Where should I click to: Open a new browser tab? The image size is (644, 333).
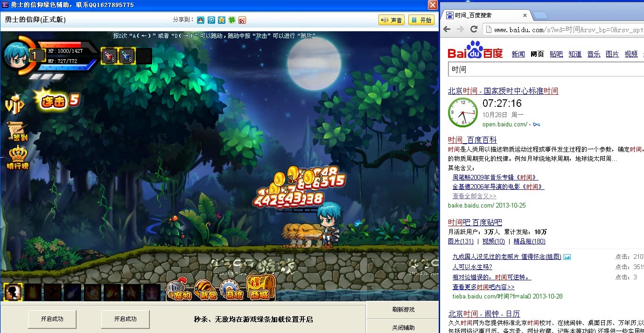tap(541, 15)
